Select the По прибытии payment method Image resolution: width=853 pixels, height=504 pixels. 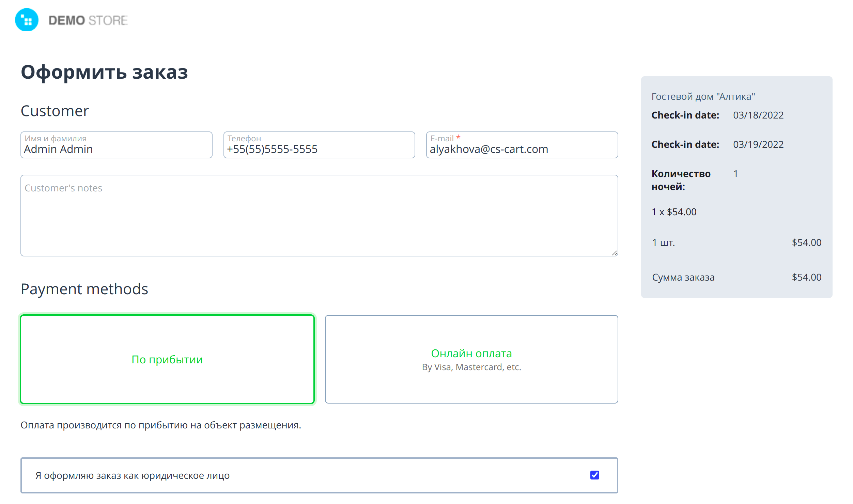[167, 359]
